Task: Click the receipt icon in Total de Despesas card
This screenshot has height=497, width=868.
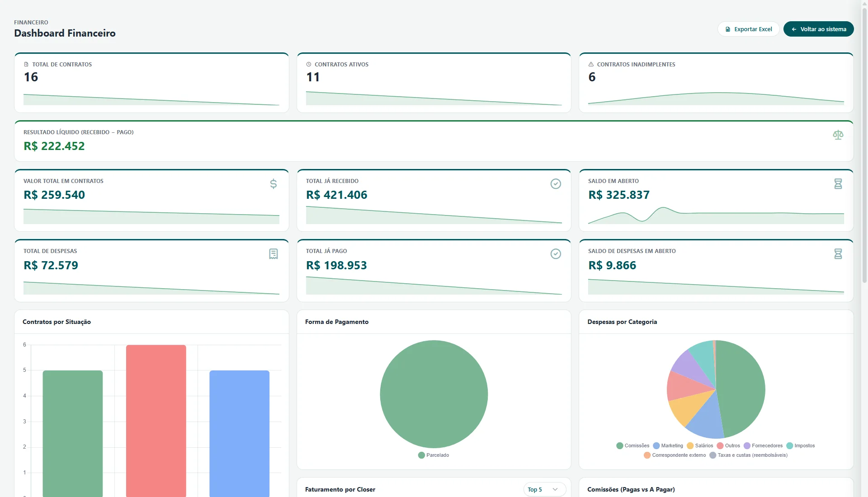Action: [x=273, y=254]
